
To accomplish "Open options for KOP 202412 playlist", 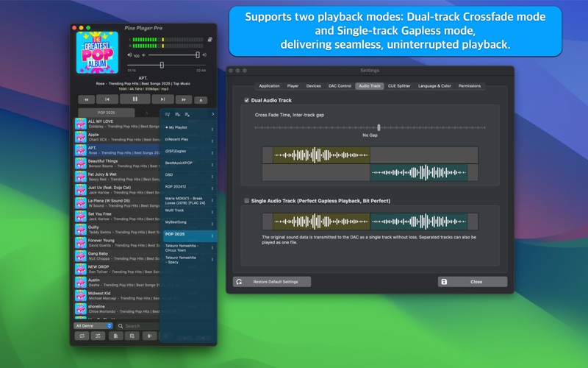I will click(212, 188).
